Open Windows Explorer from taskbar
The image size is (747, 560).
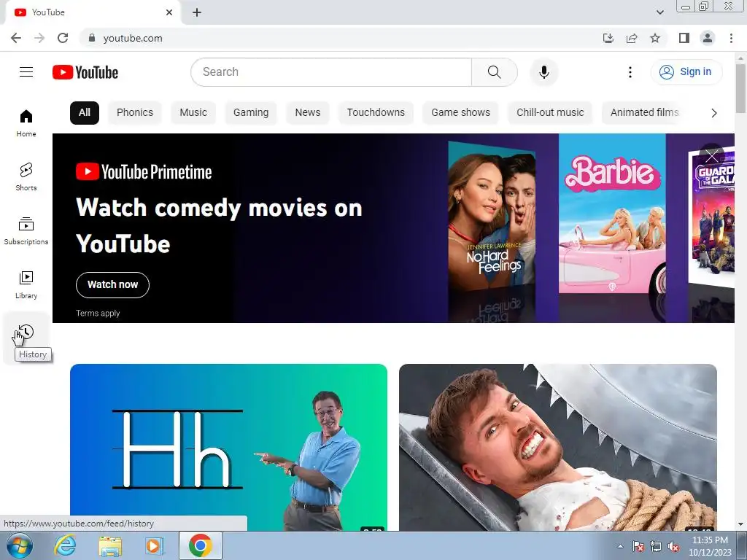pos(110,545)
